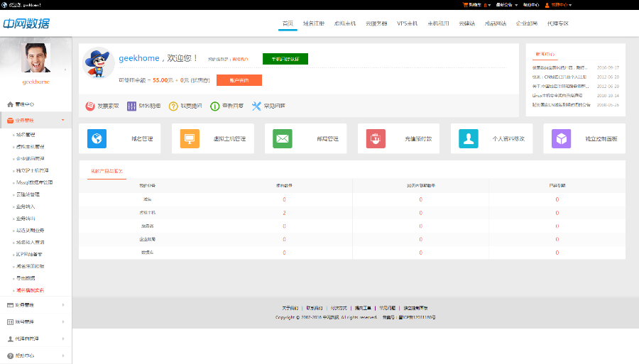Click the orange account recharge button
The width and height of the screenshot is (639, 364).
pyautogui.click(x=239, y=80)
